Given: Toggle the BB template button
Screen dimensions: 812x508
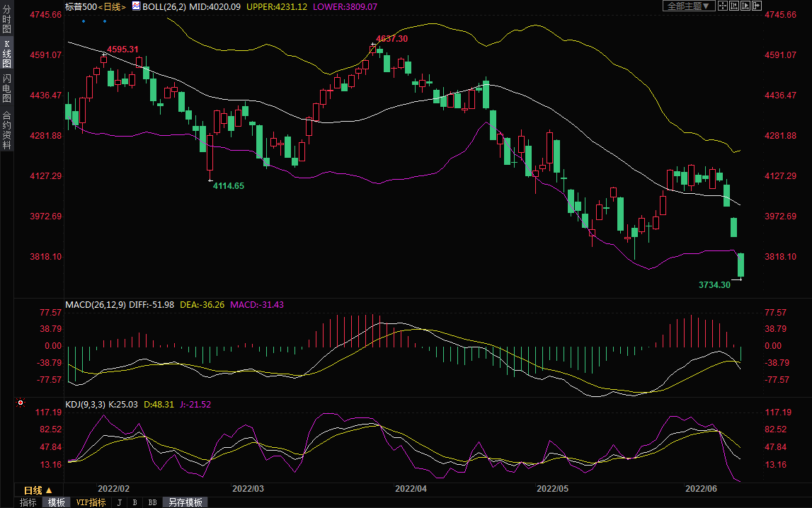Looking at the screenshot, I should pos(152,502).
